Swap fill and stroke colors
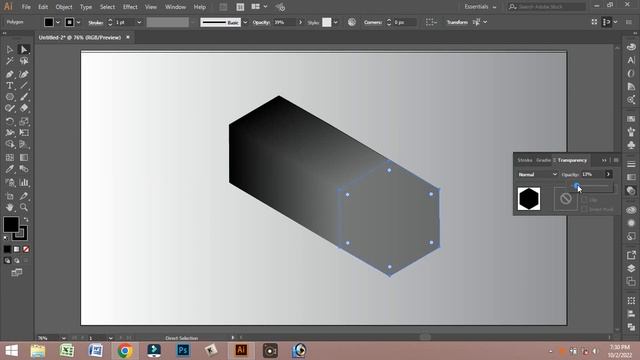Screen dimensions: 640x360 pyautogui.click(x=26, y=220)
